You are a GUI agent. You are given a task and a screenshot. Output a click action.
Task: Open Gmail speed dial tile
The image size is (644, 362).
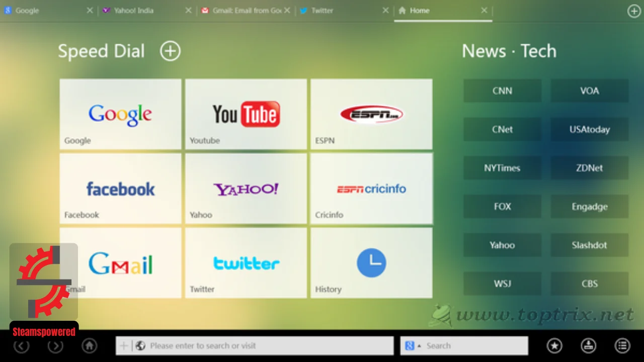click(120, 263)
